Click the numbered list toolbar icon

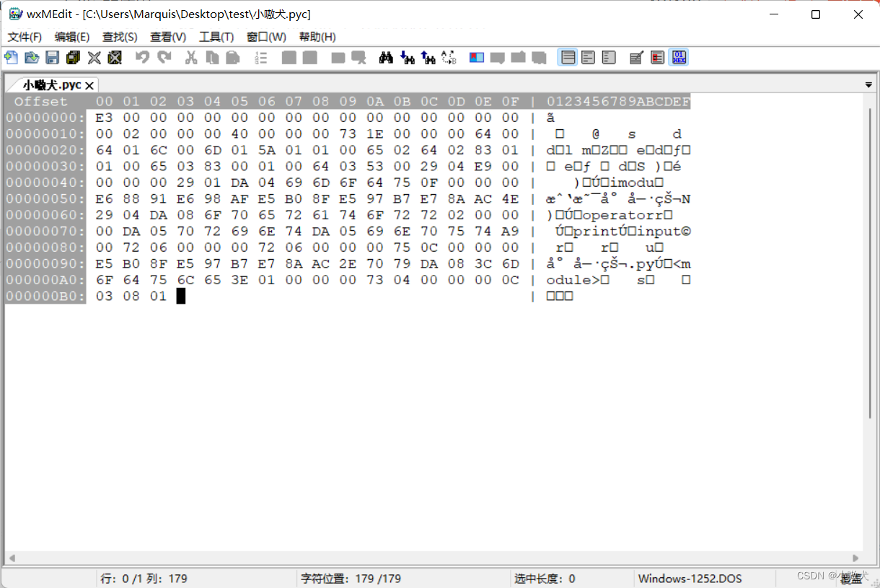pyautogui.click(x=261, y=58)
